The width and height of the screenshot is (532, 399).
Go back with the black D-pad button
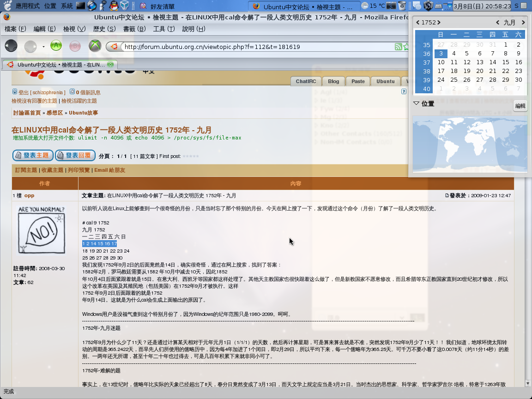[x=11, y=45]
